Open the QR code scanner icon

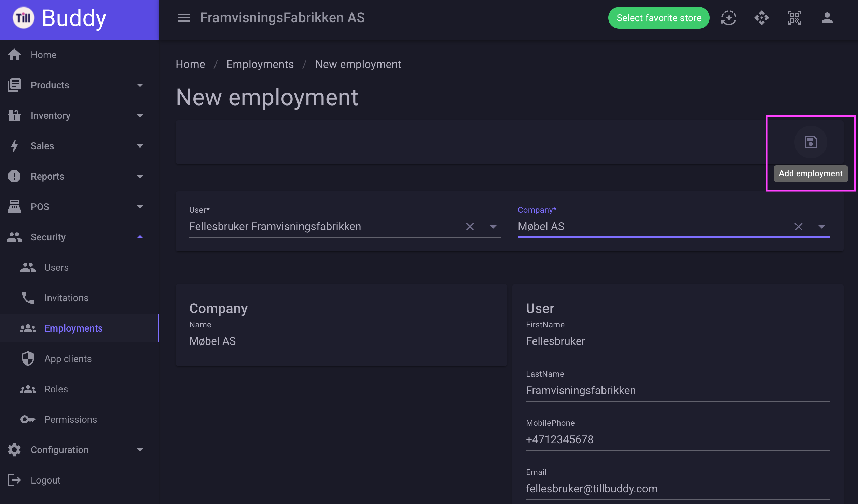tap(794, 18)
